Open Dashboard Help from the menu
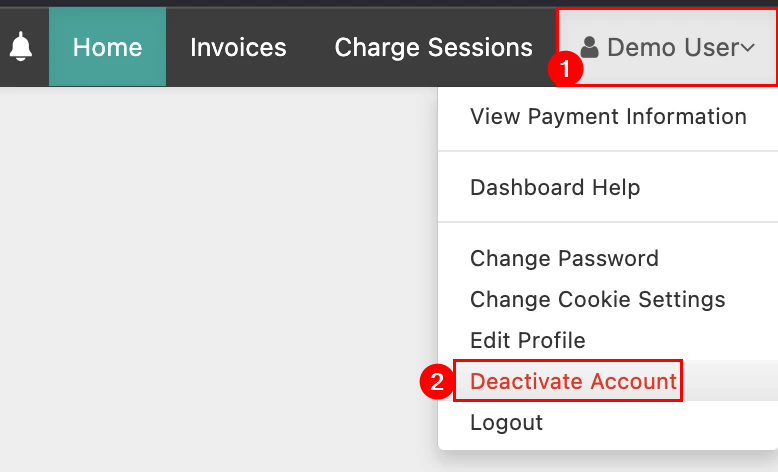This screenshot has height=472, width=778. tap(555, 187)
